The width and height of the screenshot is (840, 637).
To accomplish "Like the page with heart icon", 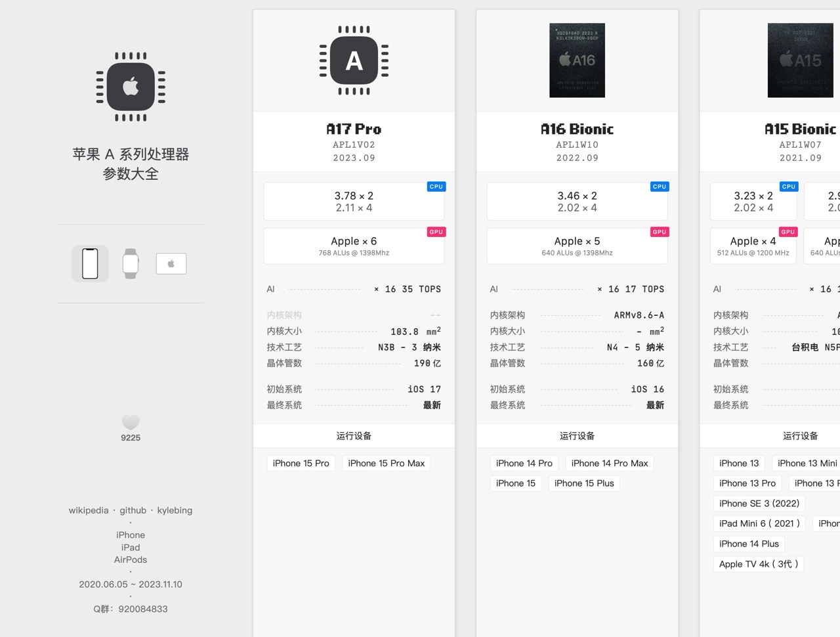I will pos(131,422).
